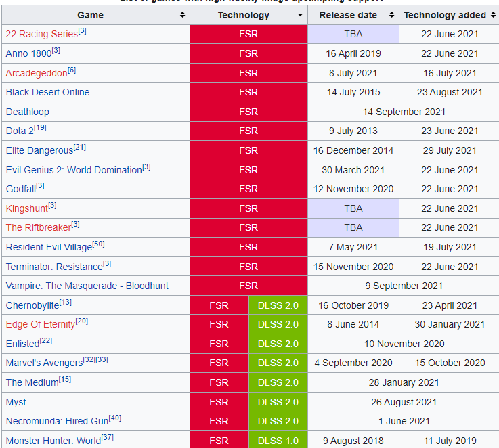The width and height of the screenshot is (499, 448).
Task: Follow citation [40] after Necromunda: Hired Gun
Action: click(115, 418)
